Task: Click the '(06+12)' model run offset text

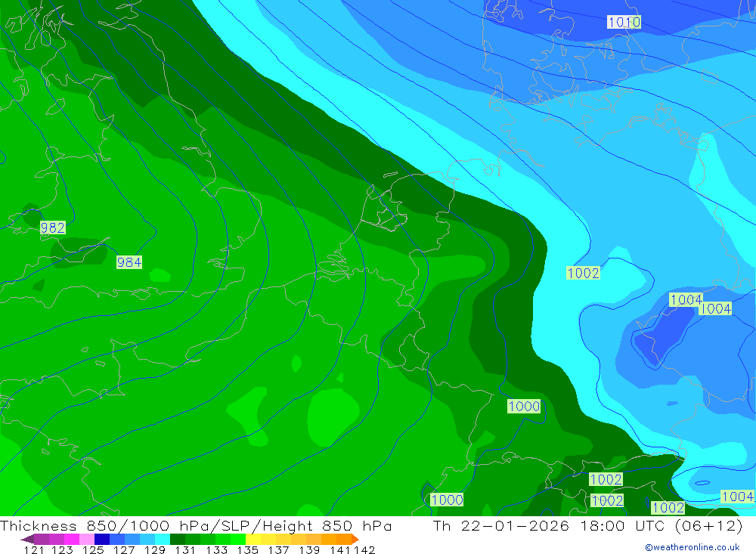Action: pos(709,525)
